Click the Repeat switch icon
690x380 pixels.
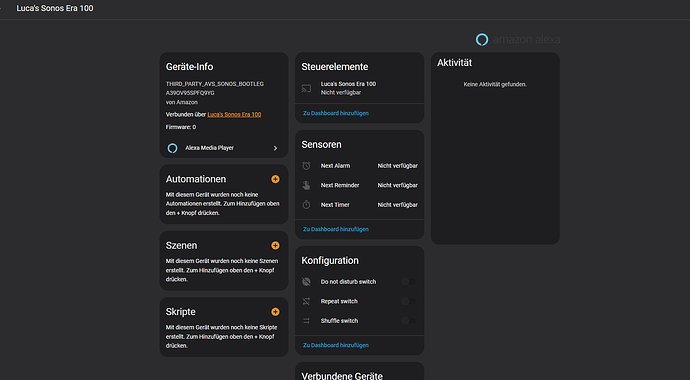click(x=306, y=301)
